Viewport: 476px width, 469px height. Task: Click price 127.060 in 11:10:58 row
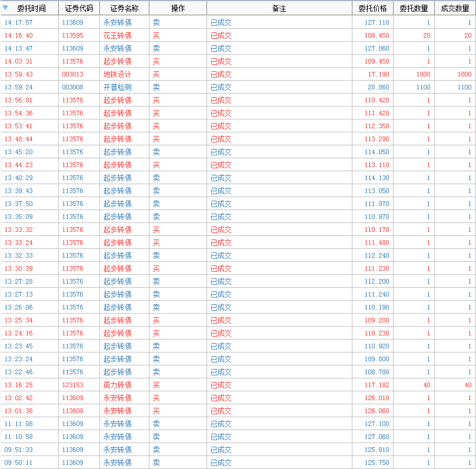point(377,437)
